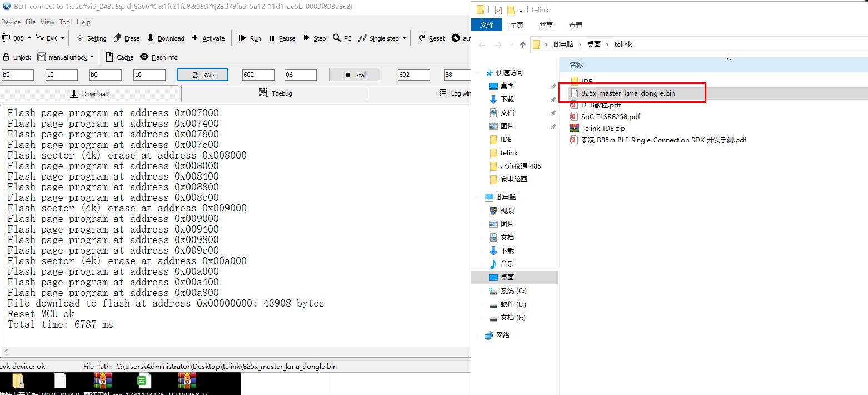Expand the manual unlock dropdown
This screenshot has height=395, width=868.
click(x=92, y=57)
